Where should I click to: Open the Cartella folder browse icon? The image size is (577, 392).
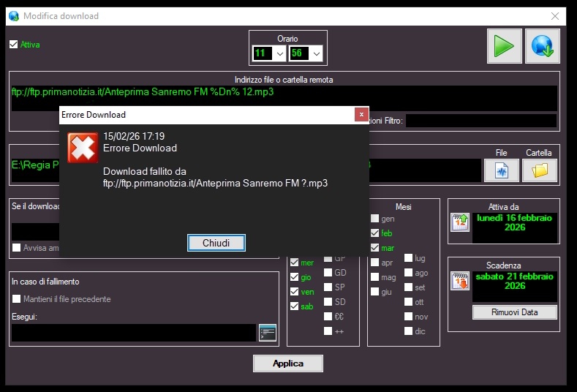539,170
